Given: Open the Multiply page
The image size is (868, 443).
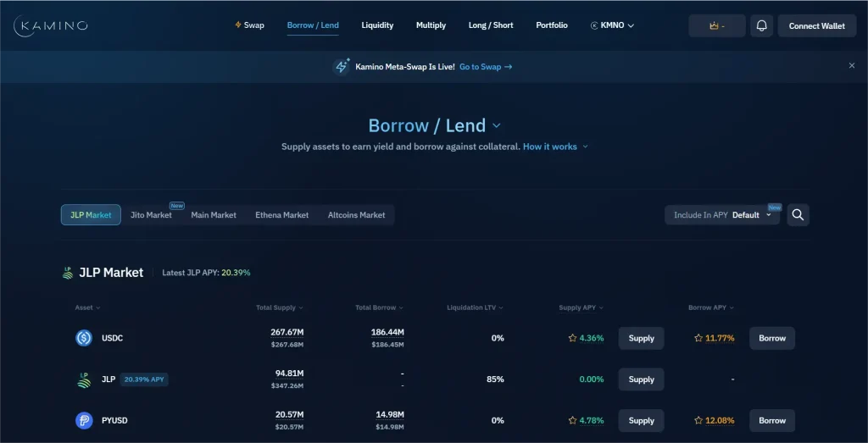Looking at the screenshot, I should [431, 25].
